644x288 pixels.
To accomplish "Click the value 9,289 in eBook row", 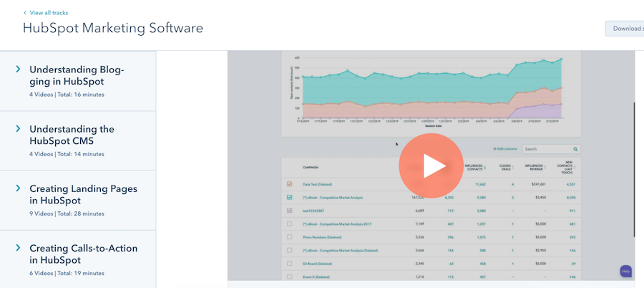I will tap(481, 198).
